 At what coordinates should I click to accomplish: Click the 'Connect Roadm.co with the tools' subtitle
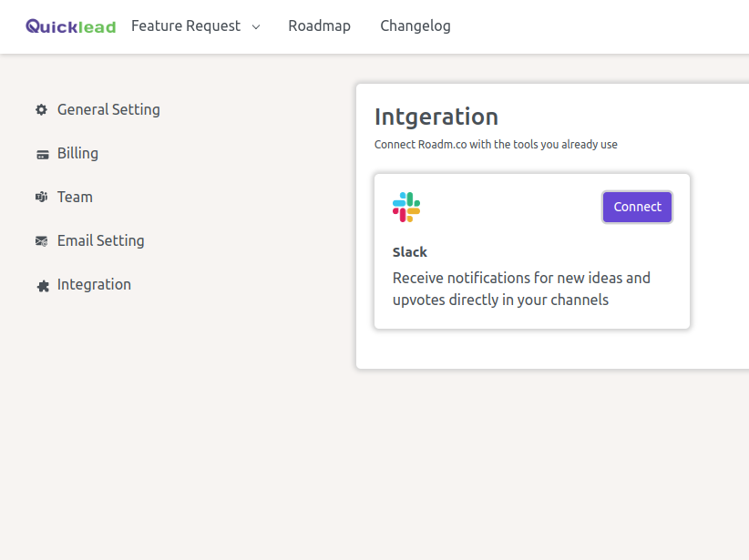tap(496, 145)
